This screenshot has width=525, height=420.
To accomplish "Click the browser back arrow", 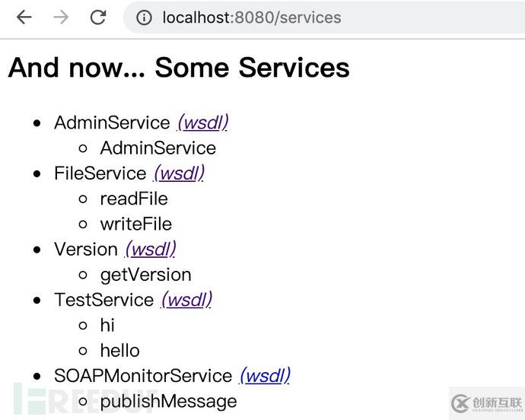I will (x=24, y=17).
